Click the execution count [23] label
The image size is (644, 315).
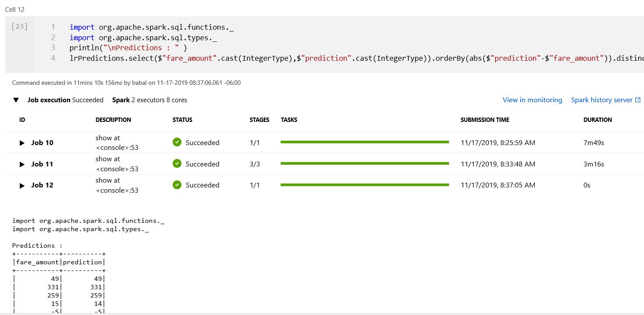19,27
